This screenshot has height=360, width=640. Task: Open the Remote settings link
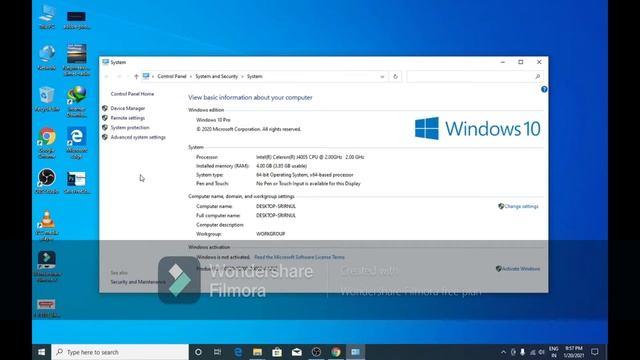127,118
